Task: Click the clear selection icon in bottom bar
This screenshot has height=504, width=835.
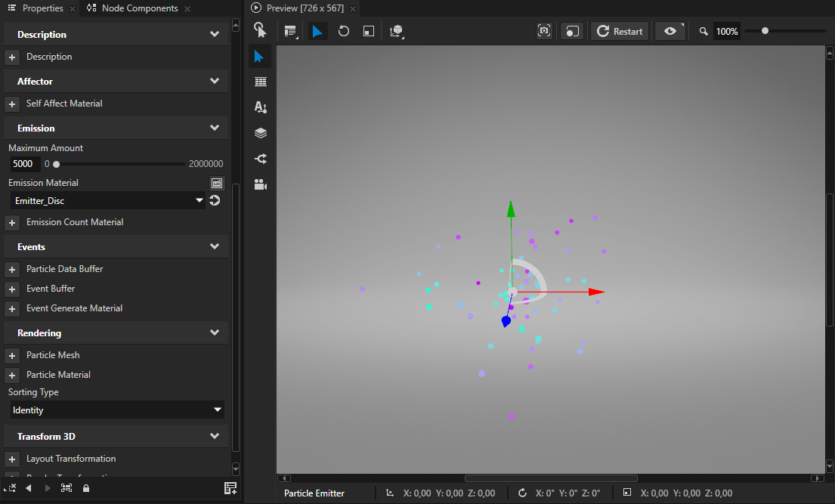Action: coord(10,488)
